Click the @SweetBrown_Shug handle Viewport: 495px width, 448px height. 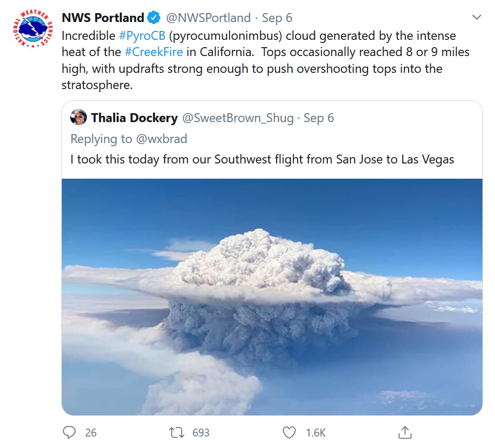click(237, 118)
